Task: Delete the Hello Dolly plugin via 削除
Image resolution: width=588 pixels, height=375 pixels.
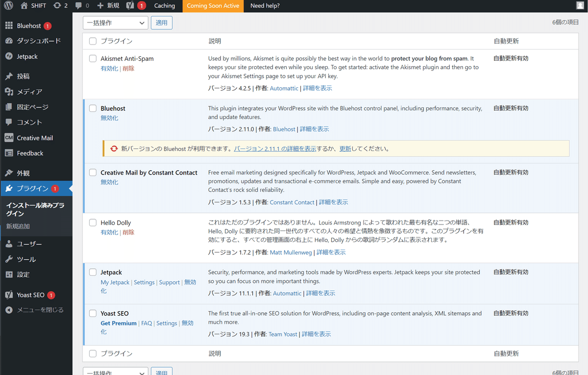Action: coord(128,232)
